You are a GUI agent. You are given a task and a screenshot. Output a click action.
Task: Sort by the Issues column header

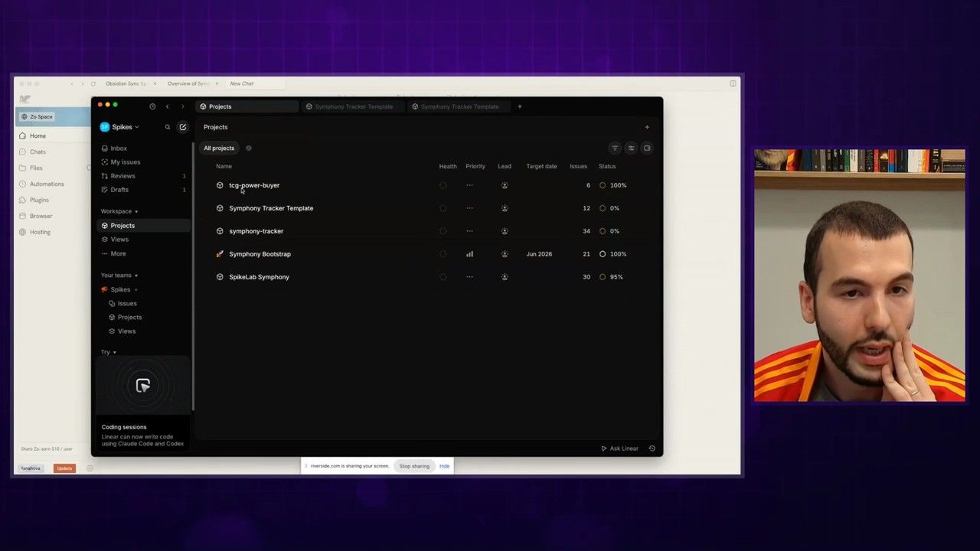(578, 166)
